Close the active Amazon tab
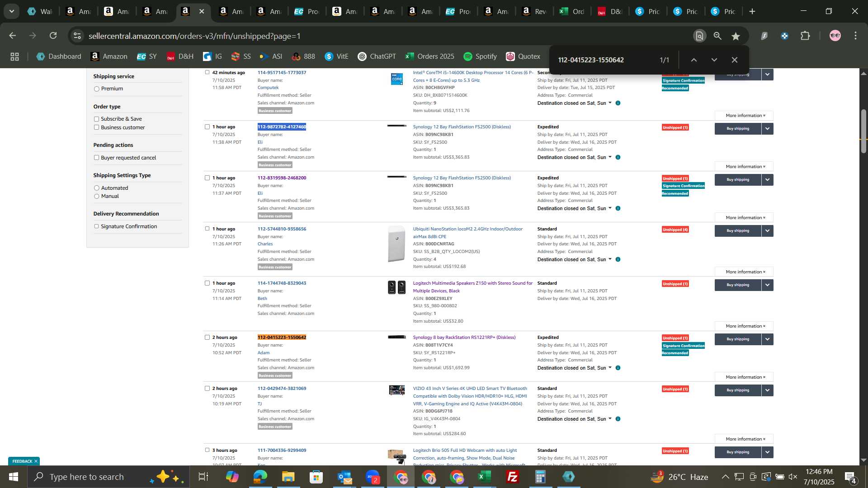Viewport: 868px width, 488px height. (202, 11)
